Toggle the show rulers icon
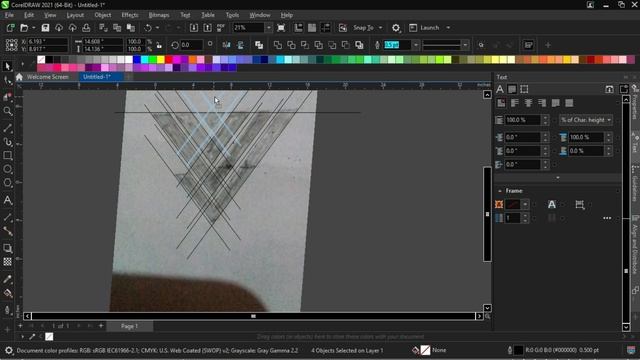The height and width of the screenshot is (360, 640). point(298,28)
